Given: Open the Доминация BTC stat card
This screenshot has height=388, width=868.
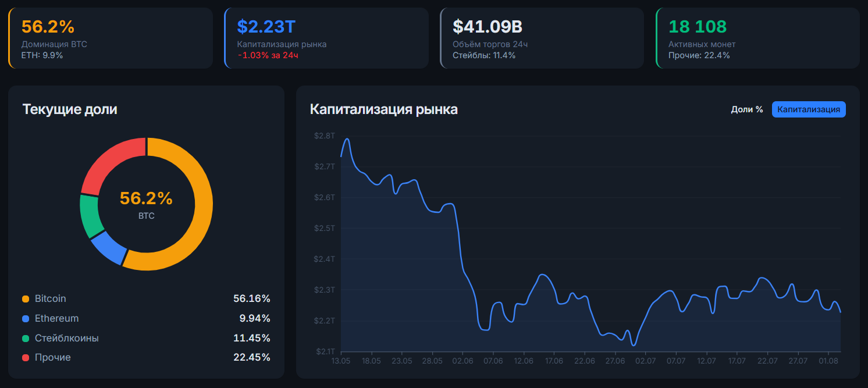Looking at the screenshot, I should (111, 38).
